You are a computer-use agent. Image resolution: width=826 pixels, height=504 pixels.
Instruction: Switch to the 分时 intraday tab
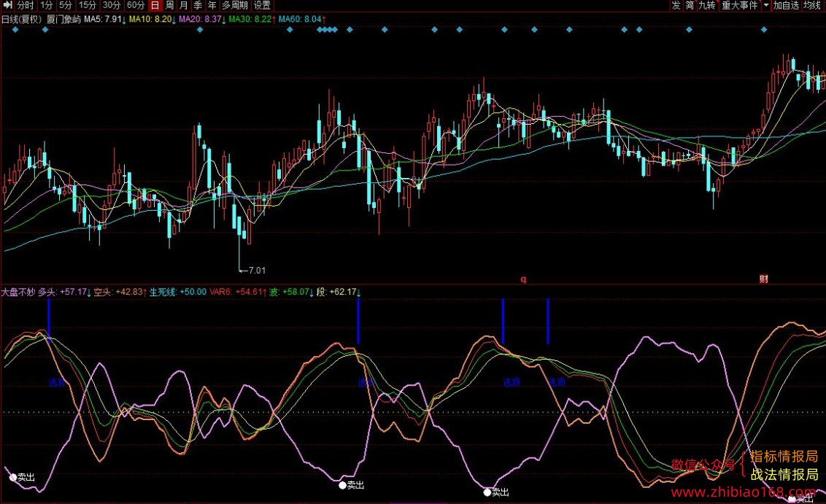(x=26, y=5)
